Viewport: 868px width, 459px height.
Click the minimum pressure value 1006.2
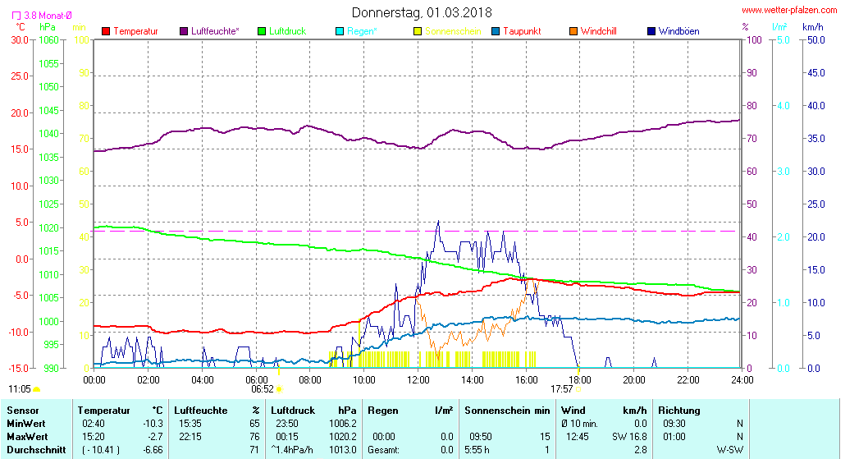[x=343, y=424]
